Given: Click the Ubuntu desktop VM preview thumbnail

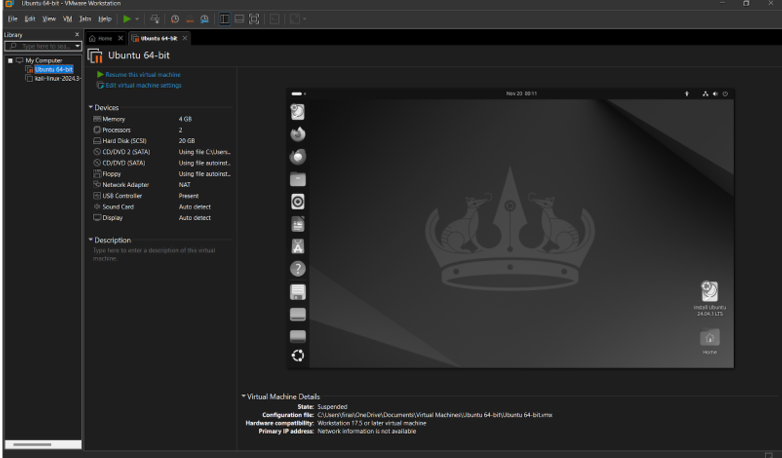Looking at the screenshot, I should coord(510,229).
